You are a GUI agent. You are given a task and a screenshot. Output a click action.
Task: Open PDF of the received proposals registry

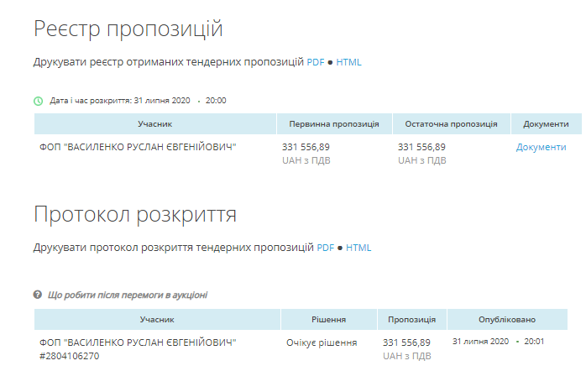pyautogui.click(x=315, y=62)
